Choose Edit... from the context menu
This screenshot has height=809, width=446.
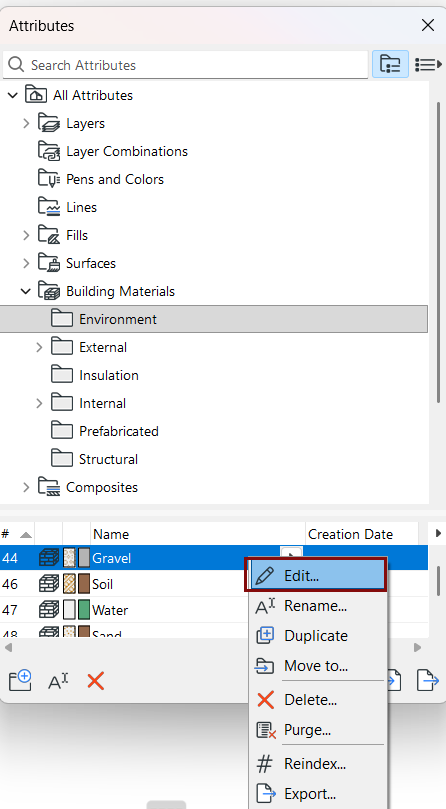point(317,575)
